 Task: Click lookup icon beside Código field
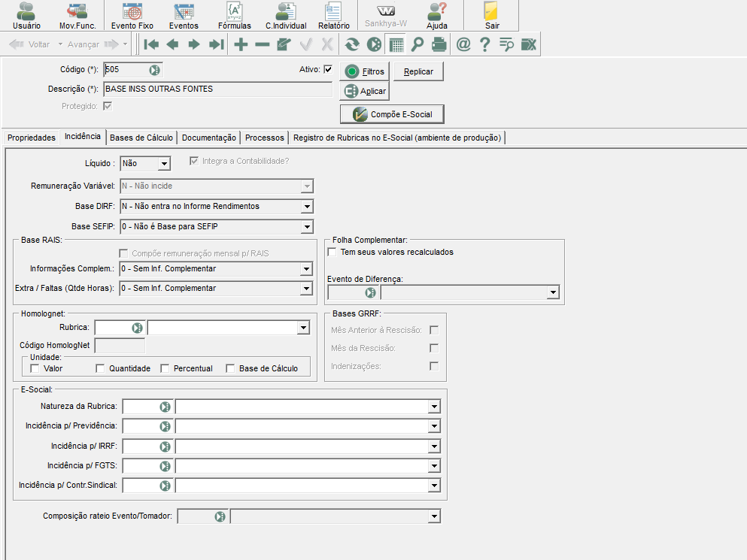pyautogui.click(x=155, y=70)
